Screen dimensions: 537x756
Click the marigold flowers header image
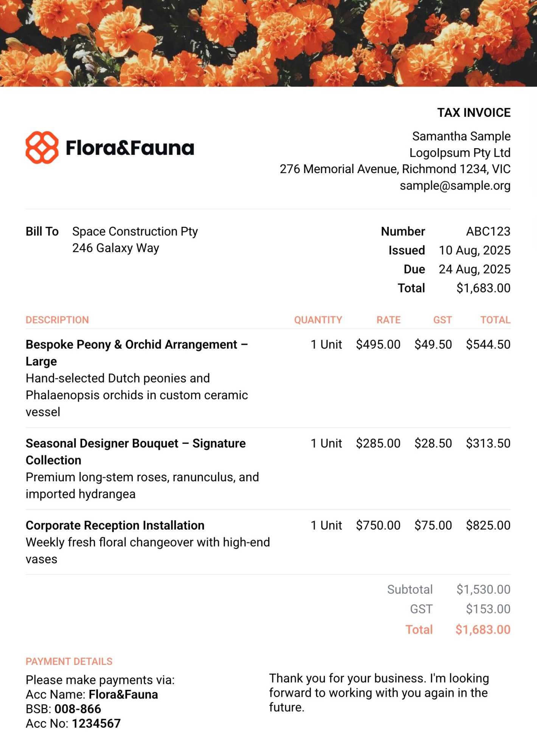(268, 43)
